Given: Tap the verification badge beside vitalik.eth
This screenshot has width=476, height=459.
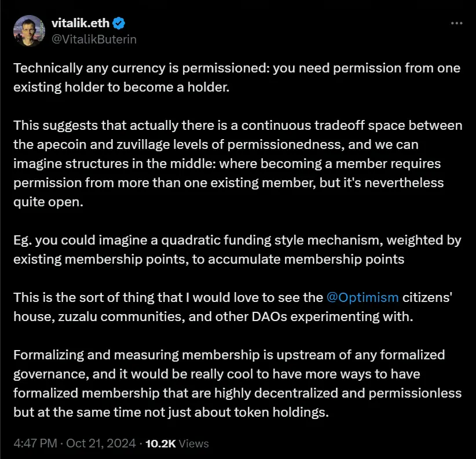Looking at the screenshot, I should point(118,23).
